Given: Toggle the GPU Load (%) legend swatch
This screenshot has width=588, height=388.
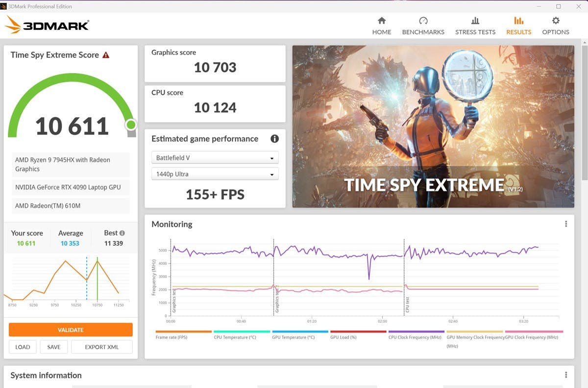Looking at the screenshot, I should pos(359,332).
